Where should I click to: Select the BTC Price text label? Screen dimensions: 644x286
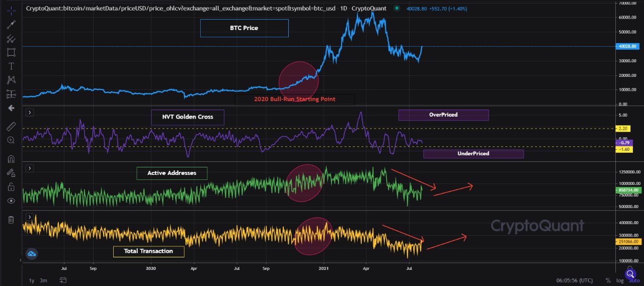[244, 28]
